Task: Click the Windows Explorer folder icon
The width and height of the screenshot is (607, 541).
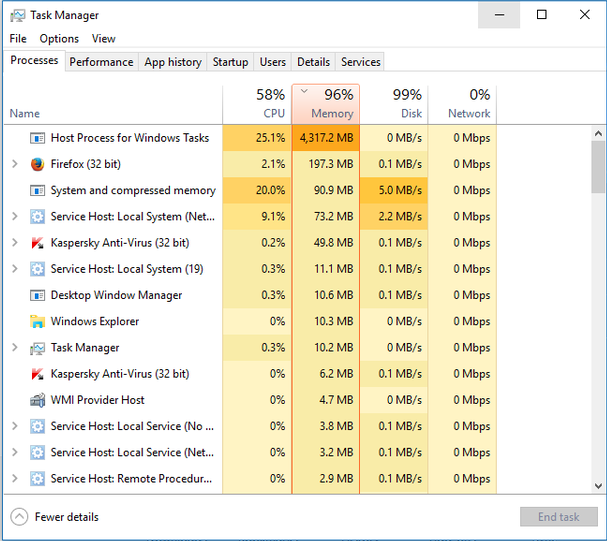Action: tap(38, 322)
